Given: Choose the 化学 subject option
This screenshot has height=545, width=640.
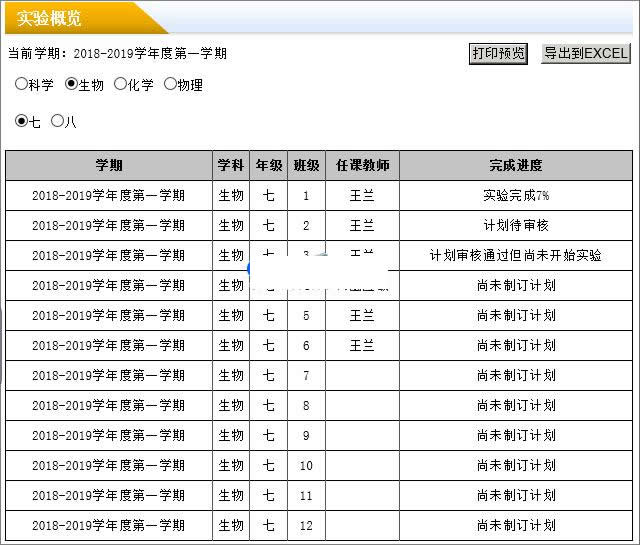Looking at the screenshot, I should coord(120,84).
